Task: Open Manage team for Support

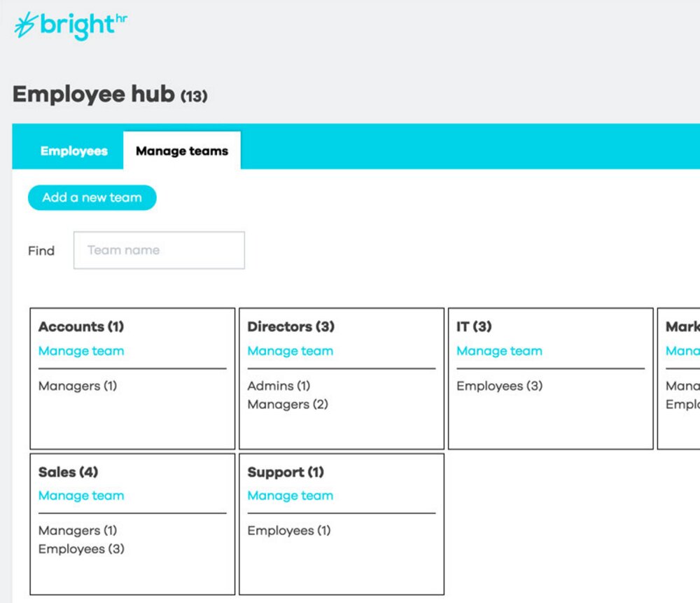Action: (x=290, y=495)
